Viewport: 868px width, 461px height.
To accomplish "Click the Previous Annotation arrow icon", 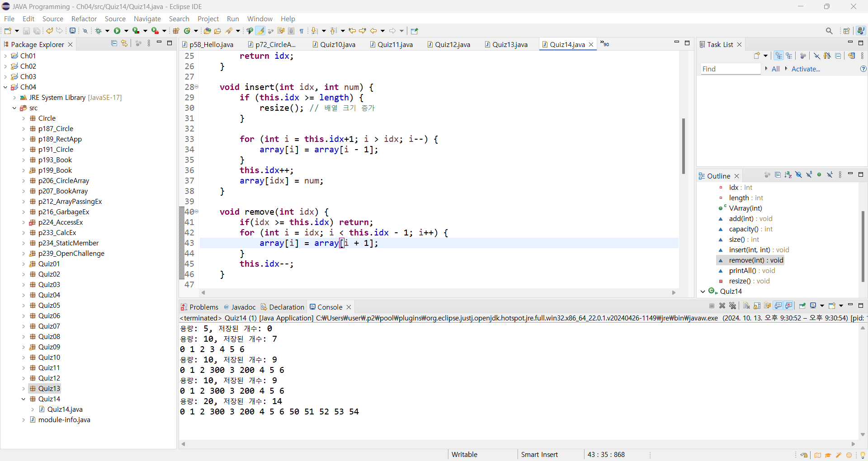I will (334, 31).
